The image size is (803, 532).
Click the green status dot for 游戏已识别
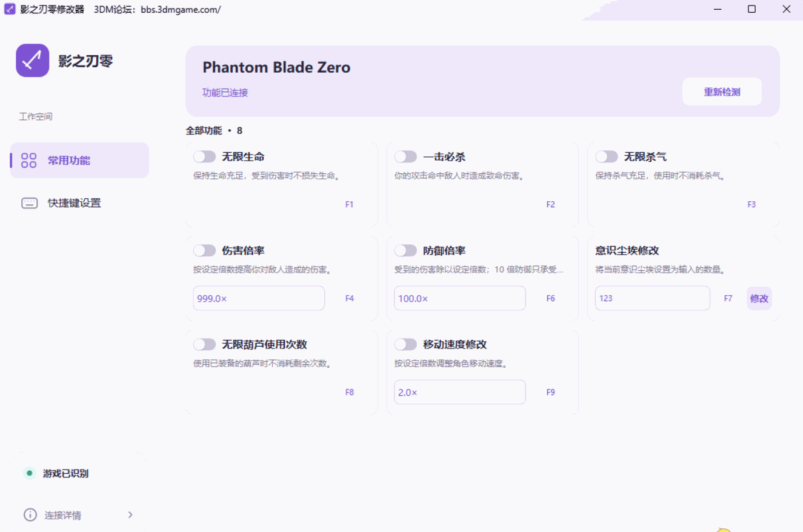[x=29, y=473]
